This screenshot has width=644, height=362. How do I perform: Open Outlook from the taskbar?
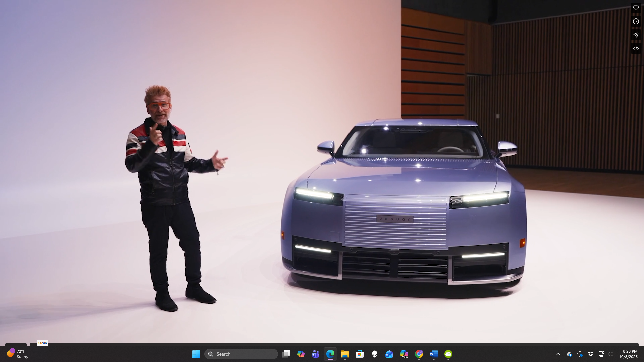(x=389, y=354)
